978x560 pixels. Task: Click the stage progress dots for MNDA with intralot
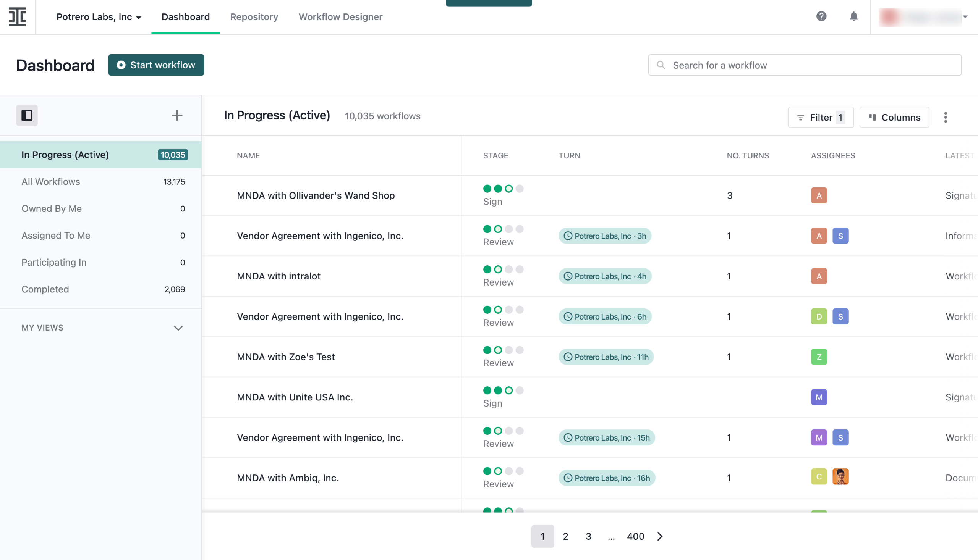click(503, 269)
